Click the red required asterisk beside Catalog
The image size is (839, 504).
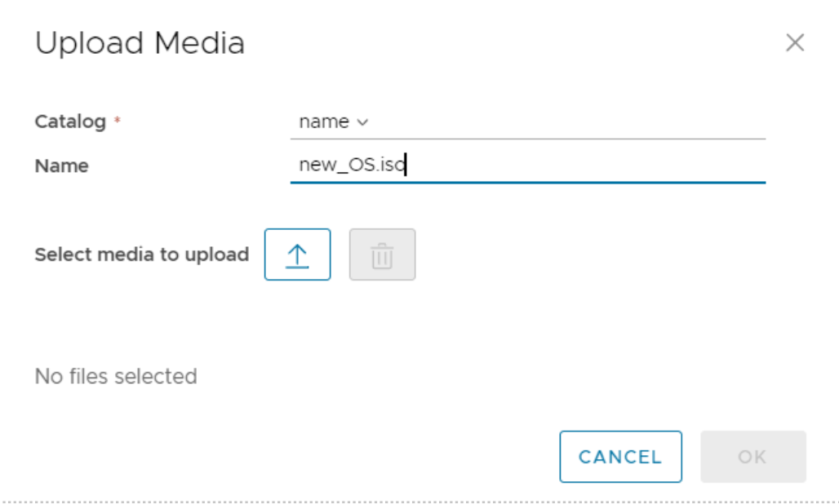117,121
